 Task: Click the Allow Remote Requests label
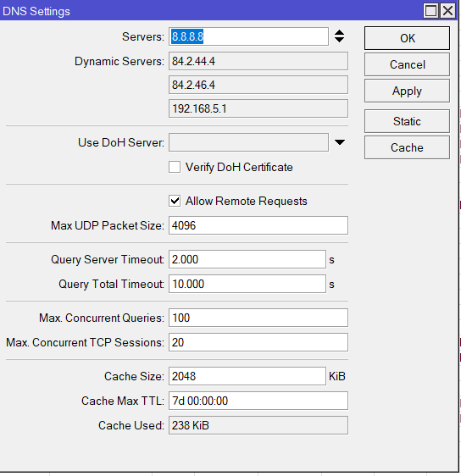pos(247,201)
